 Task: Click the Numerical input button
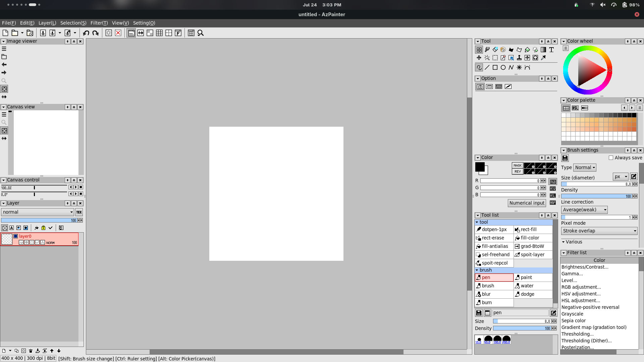[x=527, y=203]
